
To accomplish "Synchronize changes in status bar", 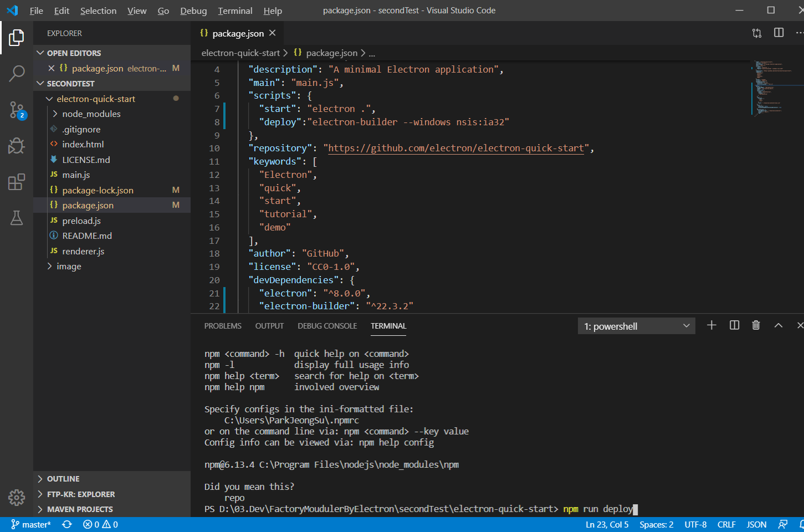I will point(67,524).
